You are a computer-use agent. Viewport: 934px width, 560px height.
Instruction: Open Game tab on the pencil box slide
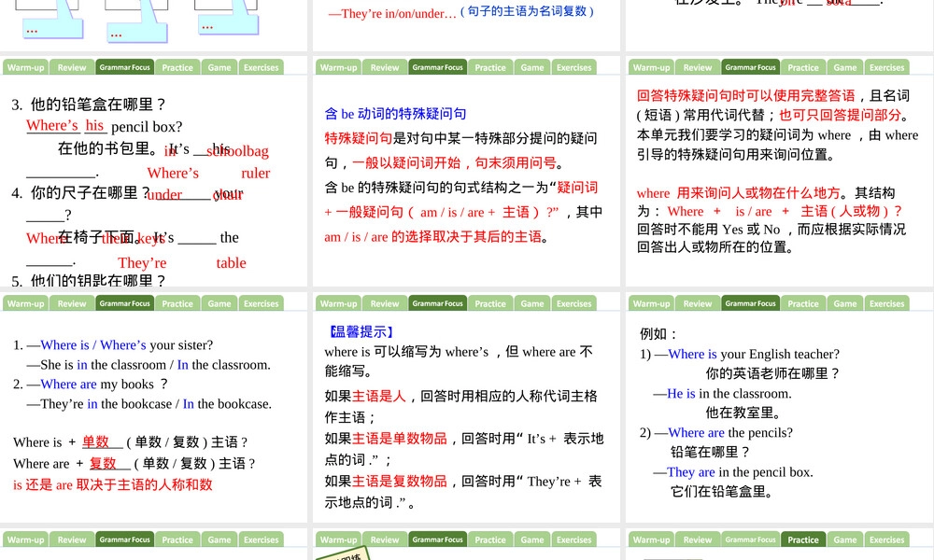tap(219, 67)
